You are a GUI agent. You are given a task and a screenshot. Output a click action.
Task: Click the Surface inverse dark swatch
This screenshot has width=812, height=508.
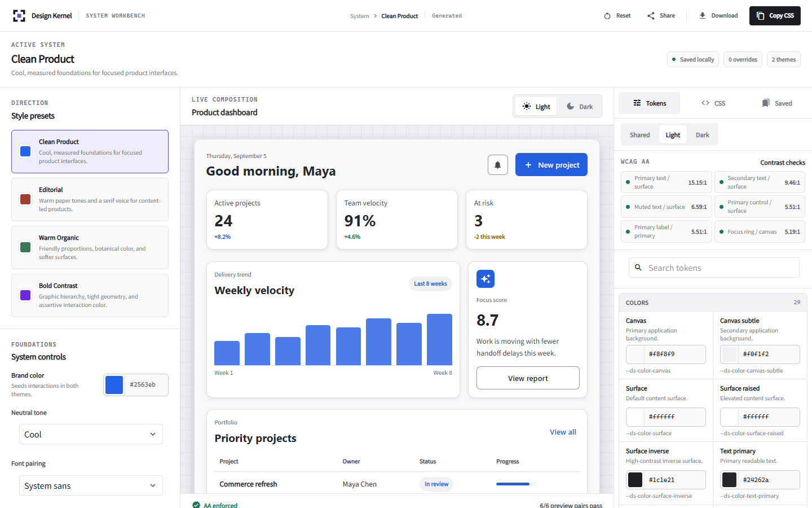coord(636,480)
